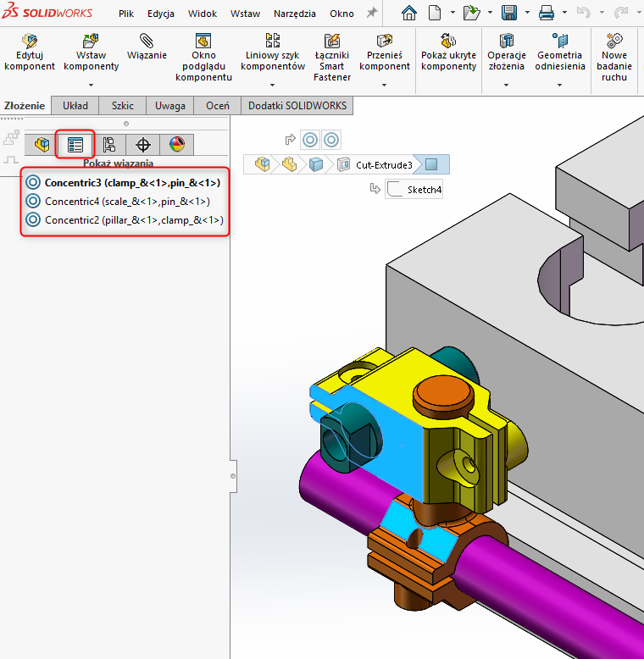Switch to the Układ tab

75,106
